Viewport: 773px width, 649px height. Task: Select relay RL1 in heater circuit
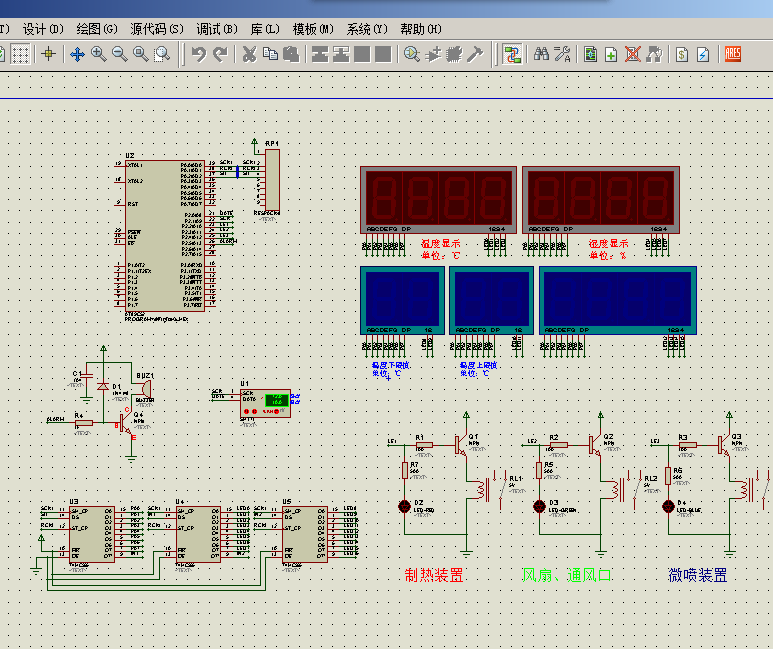[491, 489]
